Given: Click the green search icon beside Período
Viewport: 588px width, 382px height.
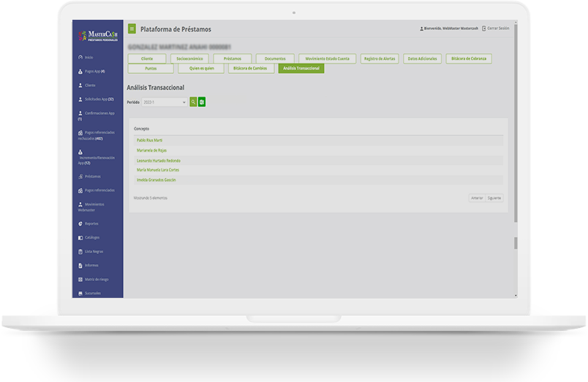Looking at the screenshot, I should [x=194, y=102].
